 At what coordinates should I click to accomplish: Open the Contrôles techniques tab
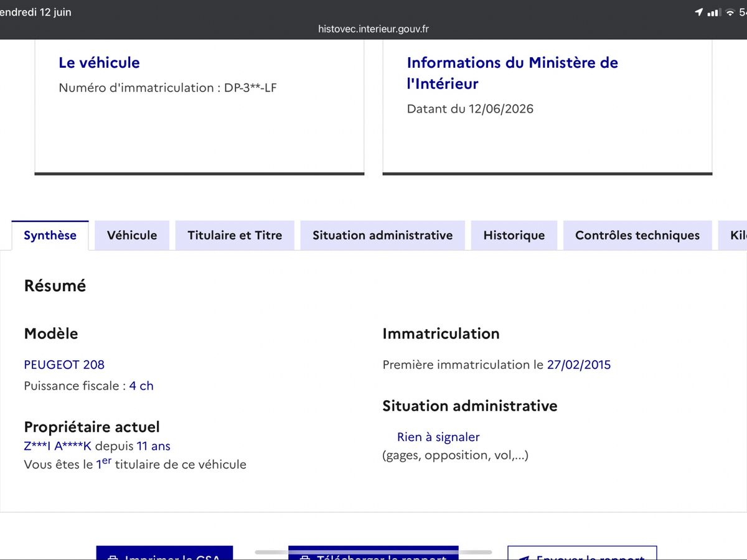[x=637, y=235]
